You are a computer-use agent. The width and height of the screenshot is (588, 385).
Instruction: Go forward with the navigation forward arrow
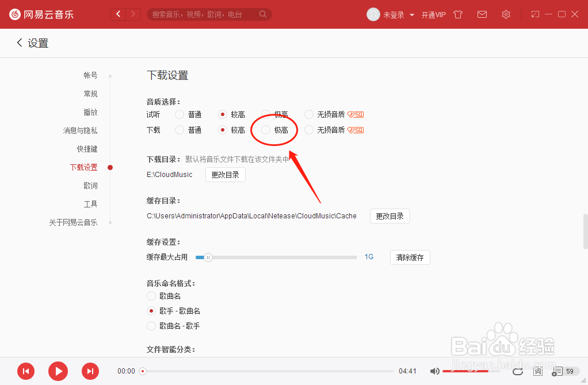133,14
